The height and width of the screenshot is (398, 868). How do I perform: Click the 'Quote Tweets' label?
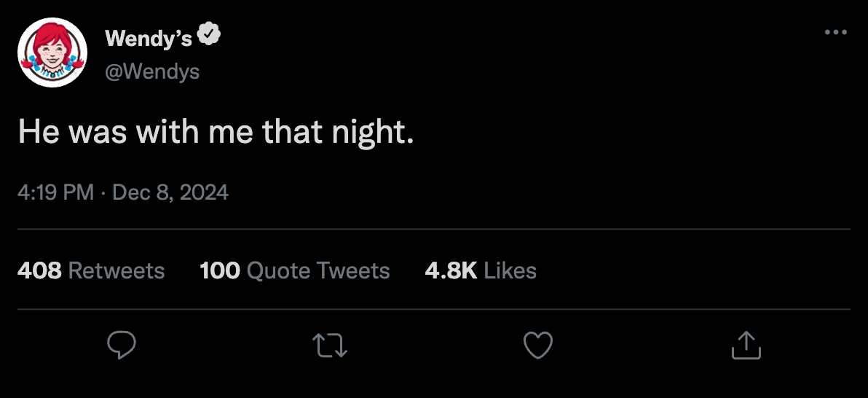tap(318, 271)
